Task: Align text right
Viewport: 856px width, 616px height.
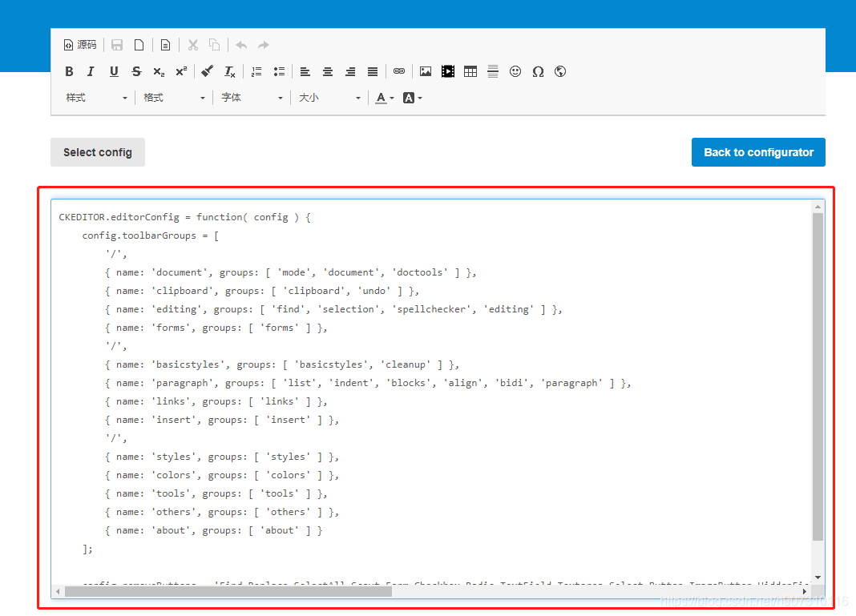Action: coord(350,71)
